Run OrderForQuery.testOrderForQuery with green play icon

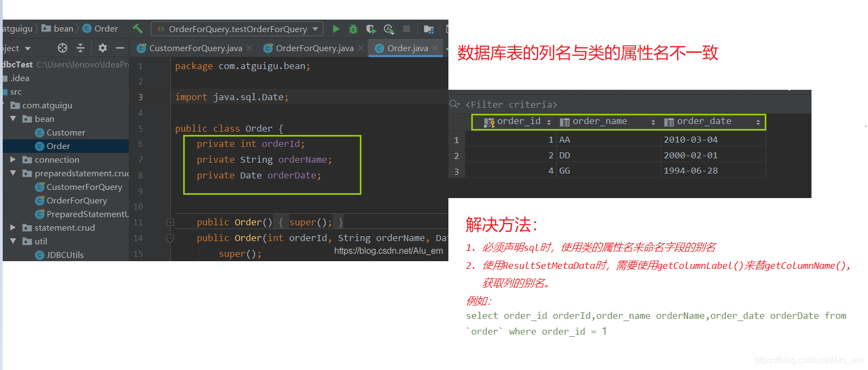(336, 29)
